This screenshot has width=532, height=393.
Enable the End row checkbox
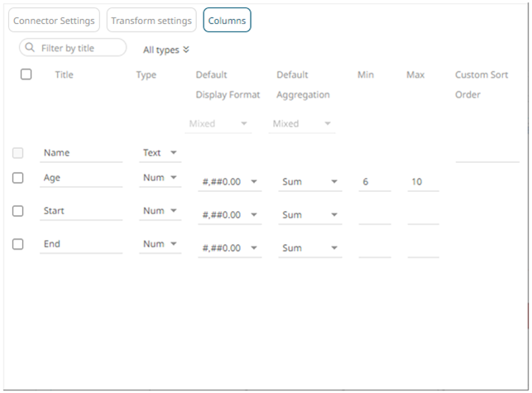coord(18,244)
